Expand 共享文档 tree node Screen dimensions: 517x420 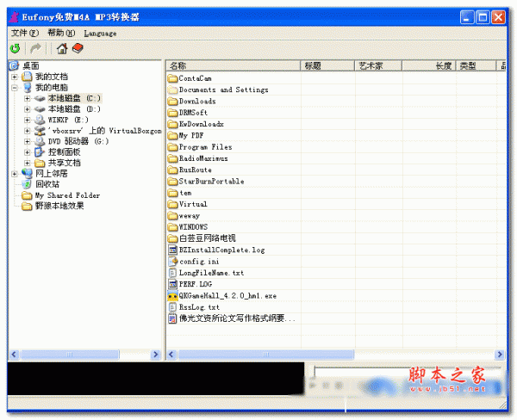coord(28,163)
